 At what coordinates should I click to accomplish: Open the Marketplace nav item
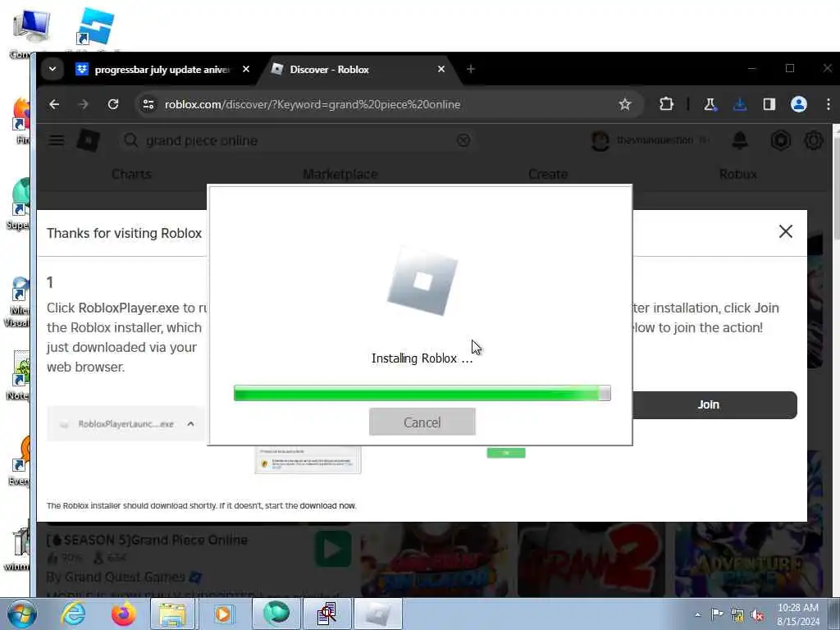pos(340,174)
